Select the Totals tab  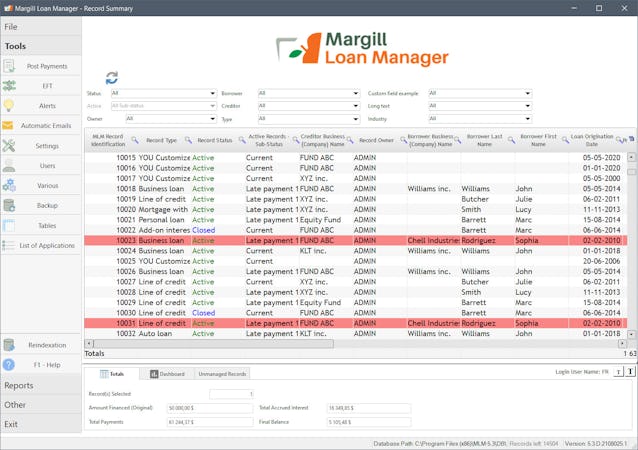coord(112,374)
